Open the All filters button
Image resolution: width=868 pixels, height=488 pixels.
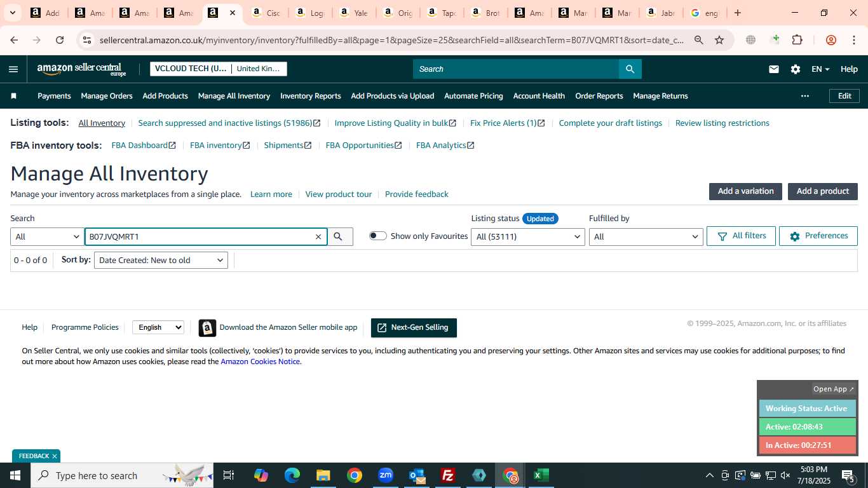click(x=741, y=236)
